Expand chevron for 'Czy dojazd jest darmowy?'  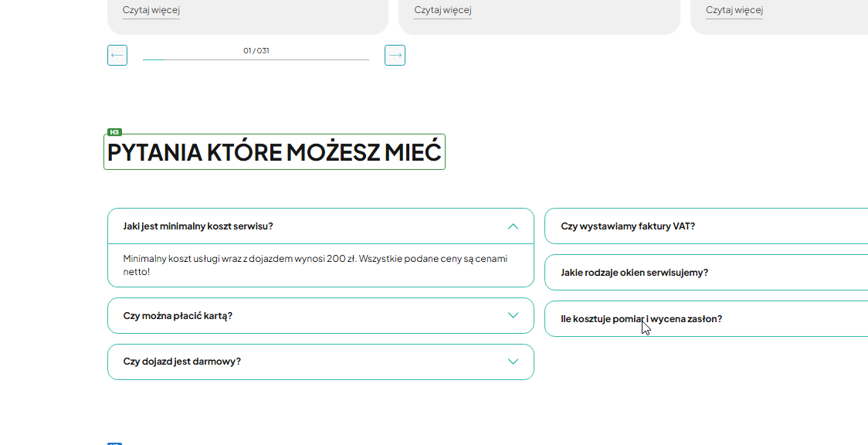pyautogui.click(x=513, y=362)
